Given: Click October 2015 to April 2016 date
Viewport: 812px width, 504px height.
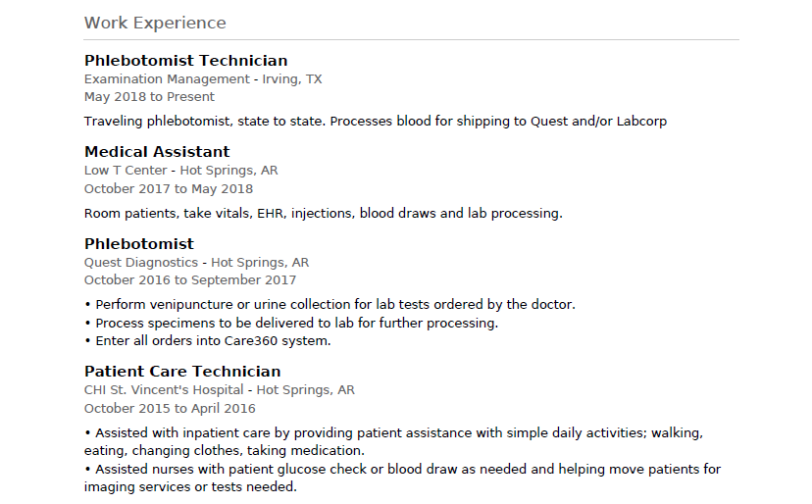Looking at the screenshot, I should [170, 409].
